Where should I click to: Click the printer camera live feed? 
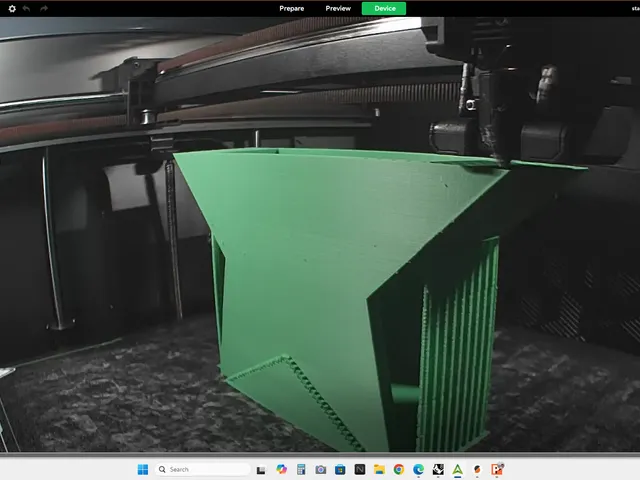pos(320,234)
